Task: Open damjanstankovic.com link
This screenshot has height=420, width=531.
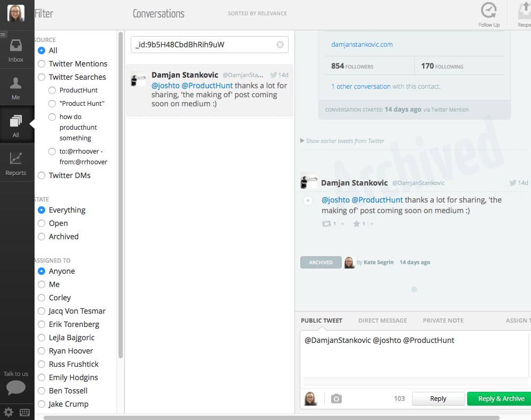Action: [361, 44]
